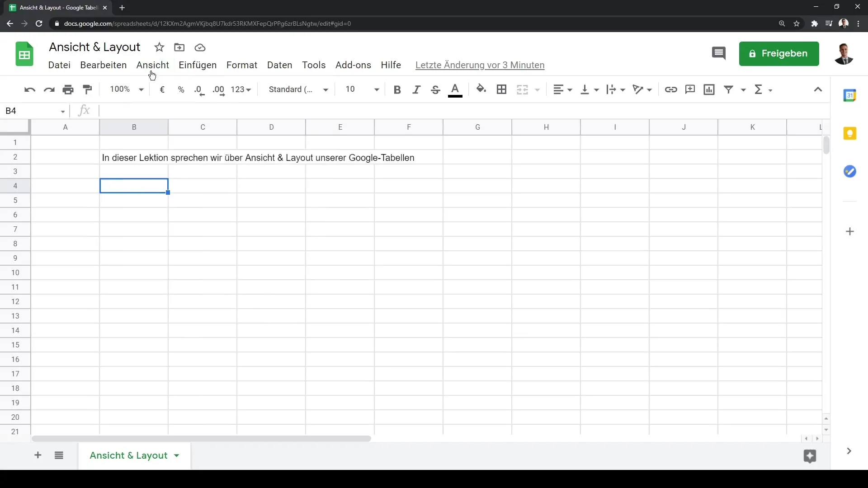Click Letzte Änderung vor 3 Minuten link
This screenshot has width=868, height=488.
coord(480,65)
